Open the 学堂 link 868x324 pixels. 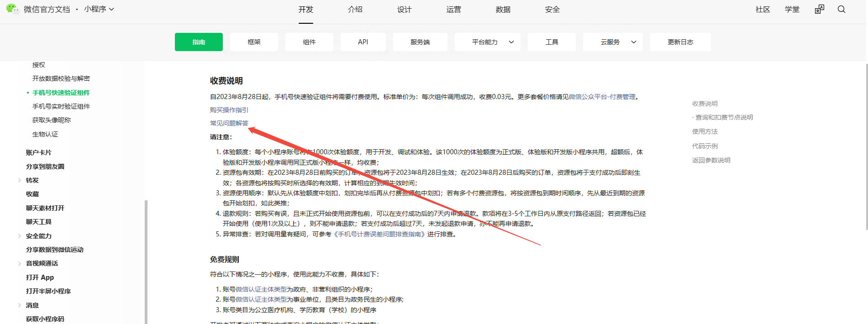point(792,10)
